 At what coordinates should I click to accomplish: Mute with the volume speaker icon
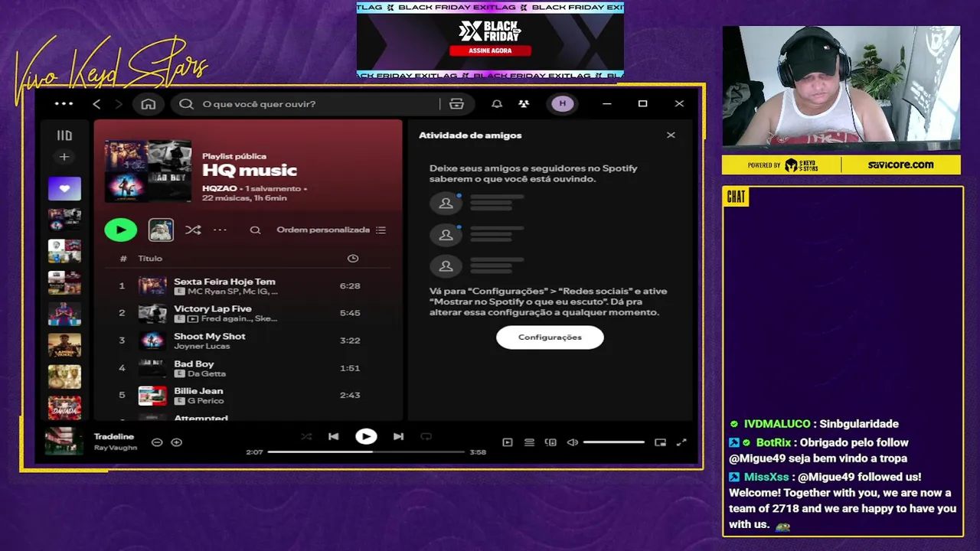(x=572, y=442)
